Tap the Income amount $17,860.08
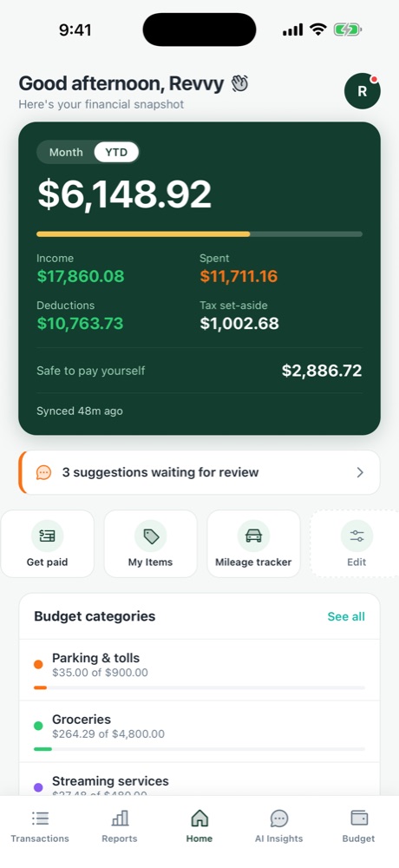 tap(81, 276)
